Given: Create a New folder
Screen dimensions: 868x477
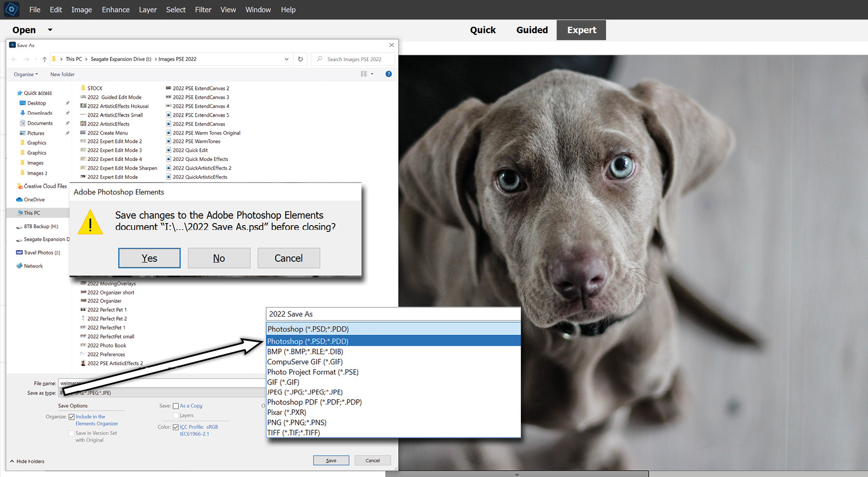Looking at the screenshot, I should coord(63,75).
